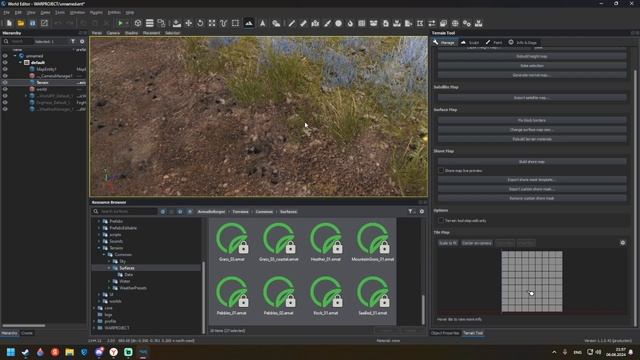Toggle visibility of the Terrain entity
This screenshot has height=360, width=640.
click(x=5, y=82)
